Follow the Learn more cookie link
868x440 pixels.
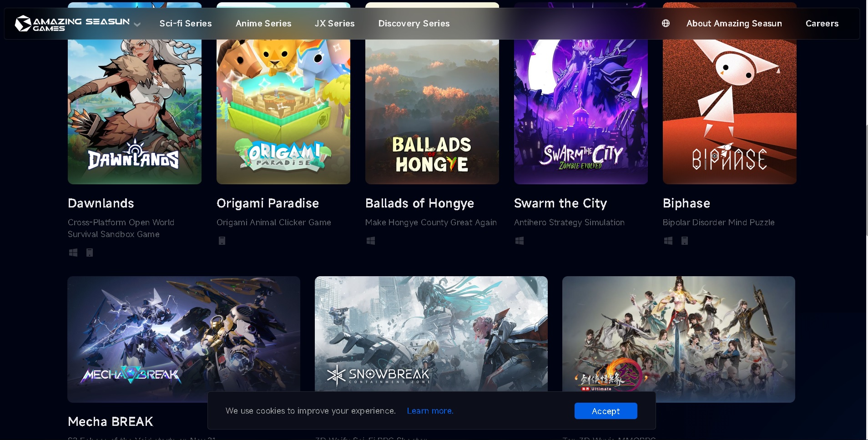(x=430, y=411)
